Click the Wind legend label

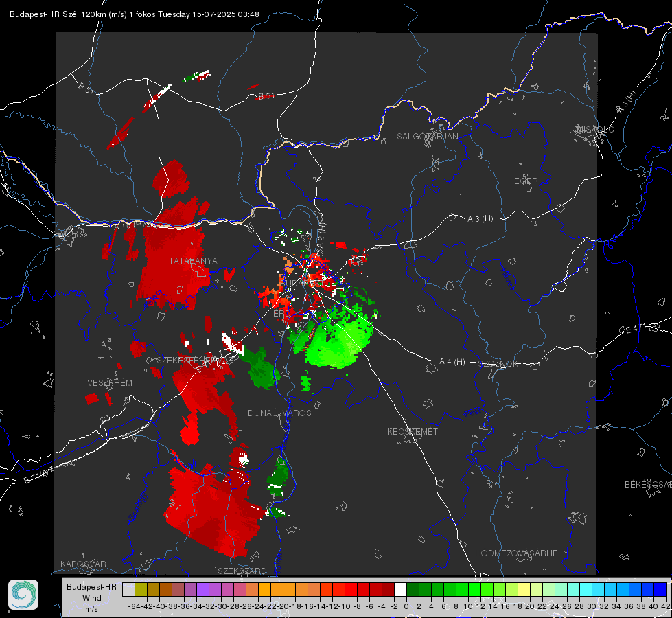(92, 598)
